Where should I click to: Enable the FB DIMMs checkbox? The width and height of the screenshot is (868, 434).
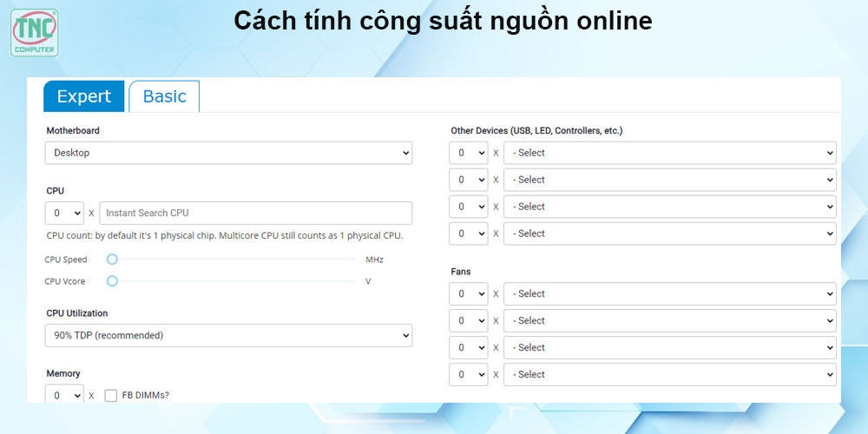[111, 396]
